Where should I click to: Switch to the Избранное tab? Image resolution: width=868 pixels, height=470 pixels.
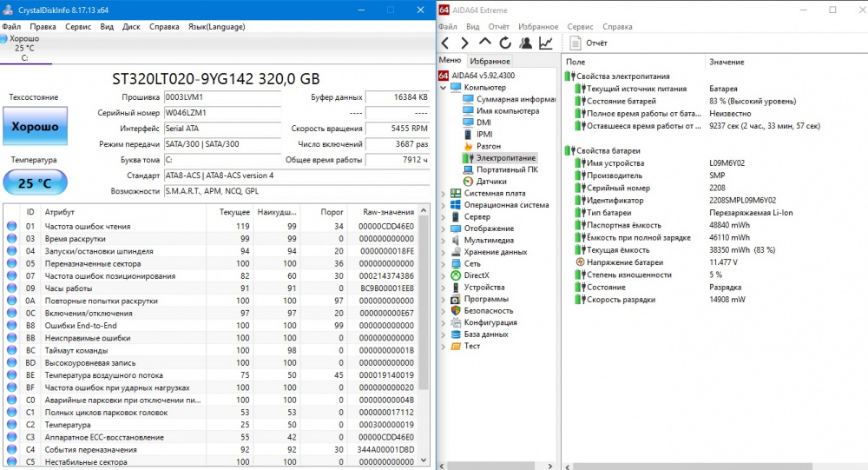click(490, 61)
